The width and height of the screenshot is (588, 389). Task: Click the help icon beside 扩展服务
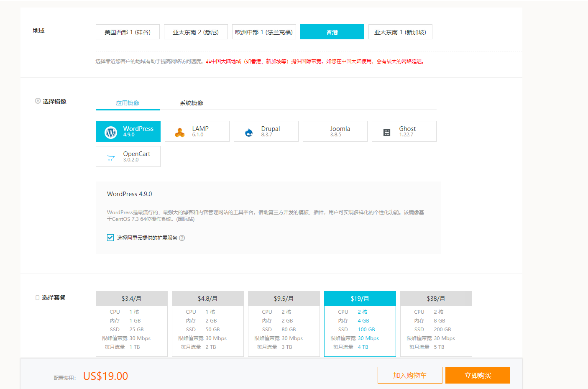182,238
